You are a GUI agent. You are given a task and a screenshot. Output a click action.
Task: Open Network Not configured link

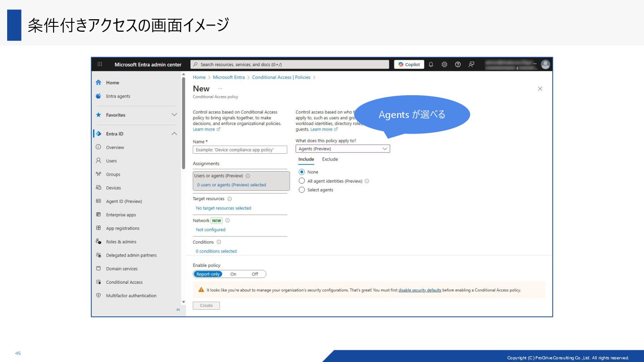pyautogui.click(x=211, y=230)
